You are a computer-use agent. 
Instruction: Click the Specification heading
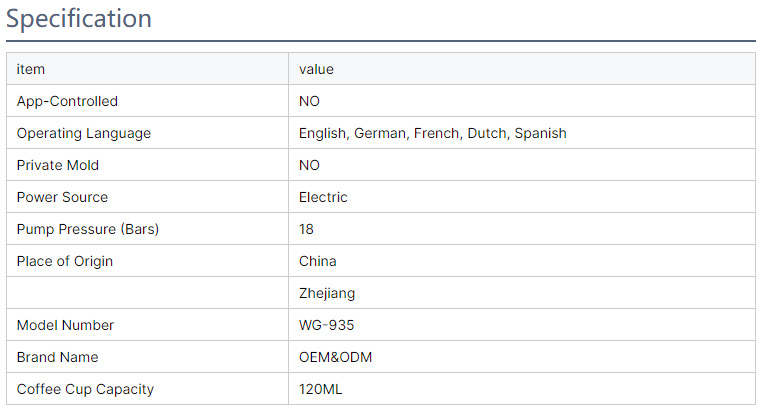click(x=80, y=19)
